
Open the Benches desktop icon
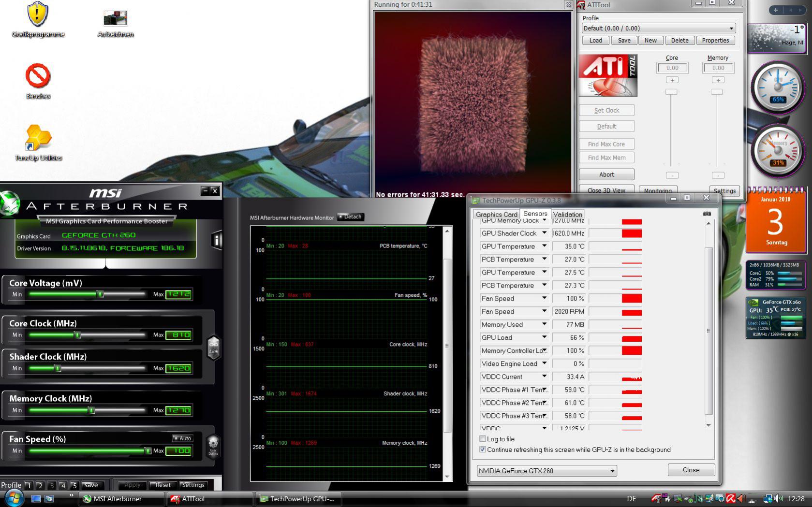click(x=38, y=81)
